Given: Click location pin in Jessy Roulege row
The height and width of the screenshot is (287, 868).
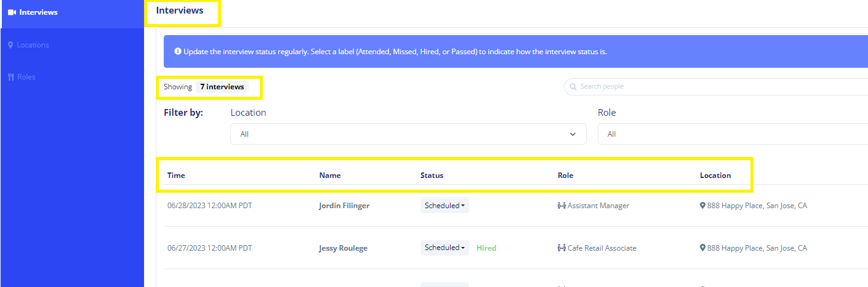Looking at the screenshot, I should (702, 248).
